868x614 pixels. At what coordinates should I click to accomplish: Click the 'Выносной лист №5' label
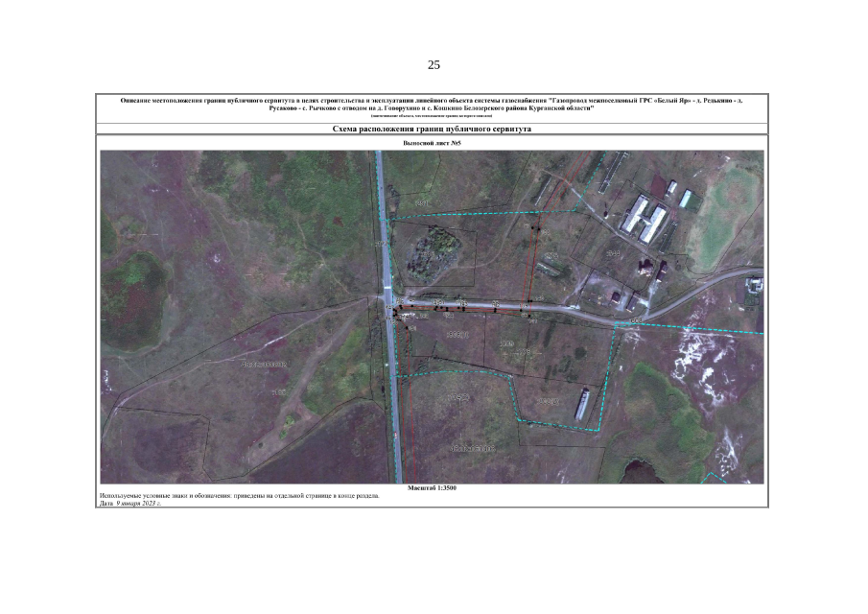[x=432, y=142]
